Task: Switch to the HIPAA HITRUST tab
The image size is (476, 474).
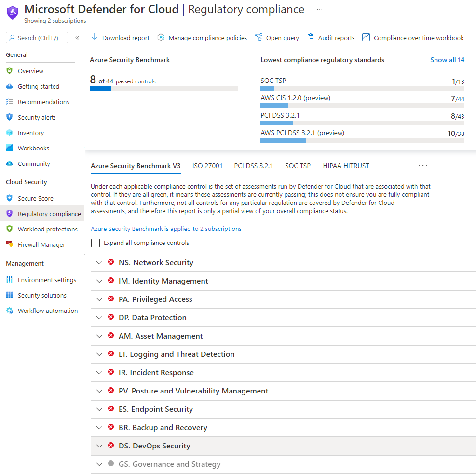Action: pos(346,166)
